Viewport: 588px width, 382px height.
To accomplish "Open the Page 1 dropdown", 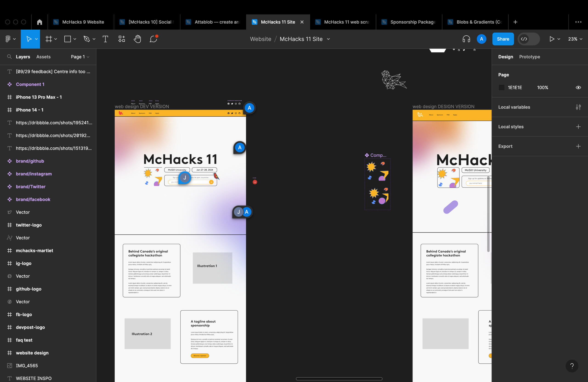I will pos(80,57).
